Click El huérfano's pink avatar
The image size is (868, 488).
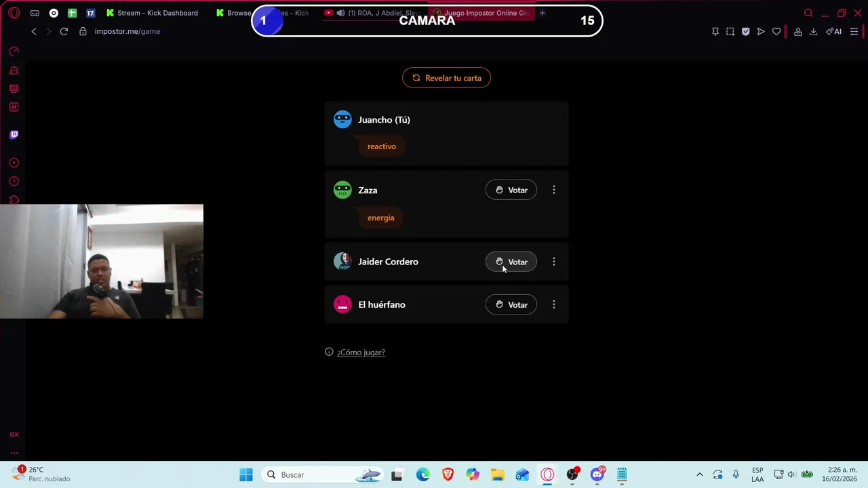pos(342,305)
